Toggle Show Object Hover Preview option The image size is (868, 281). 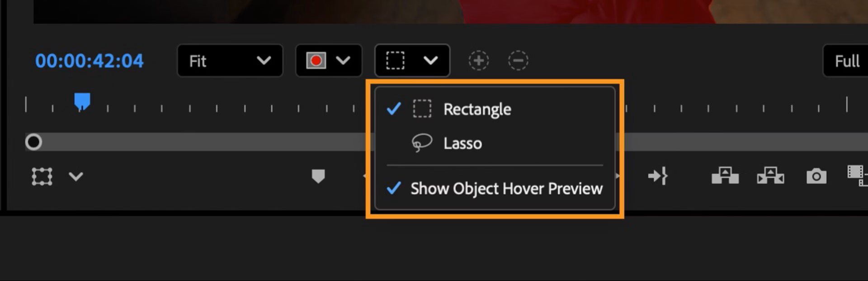click(x=506, y=188)
